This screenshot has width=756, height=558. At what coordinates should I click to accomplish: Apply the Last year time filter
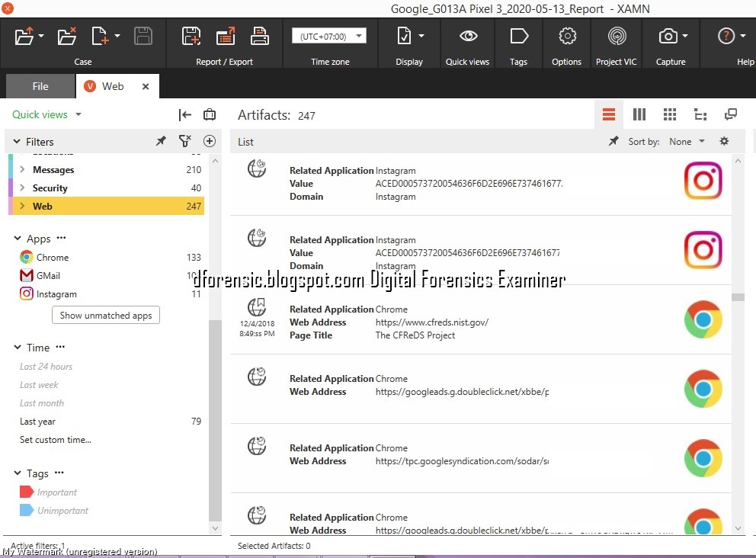click(37, 421)
